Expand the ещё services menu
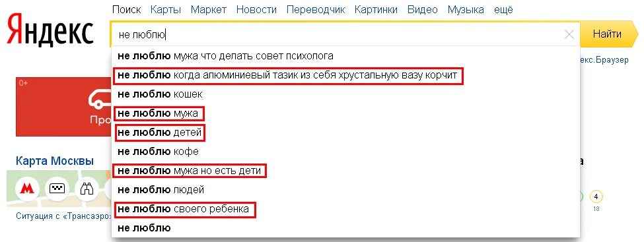 (x=503, y=9)
